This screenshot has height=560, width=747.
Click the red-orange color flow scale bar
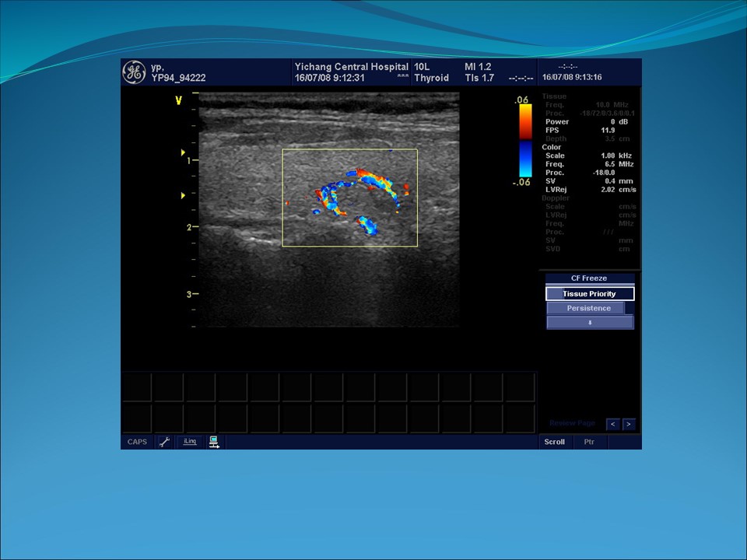point(526,121)
